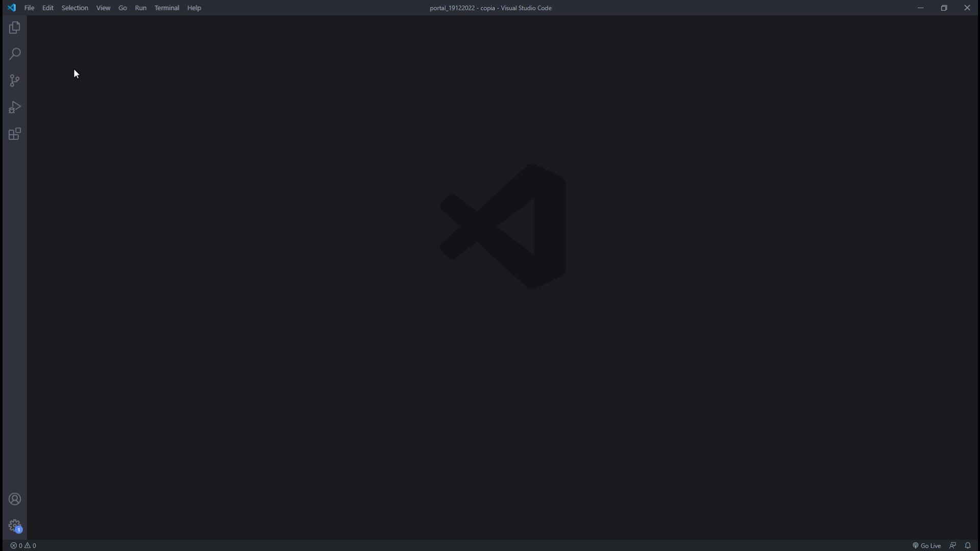Restore down the Visual Studio Code window

click(x=944, y=8)
